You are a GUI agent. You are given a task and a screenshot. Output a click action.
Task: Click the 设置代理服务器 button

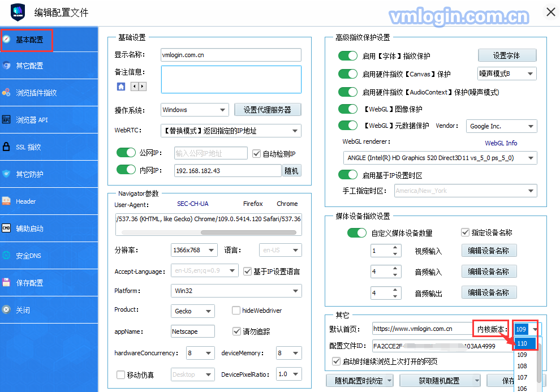268,110
